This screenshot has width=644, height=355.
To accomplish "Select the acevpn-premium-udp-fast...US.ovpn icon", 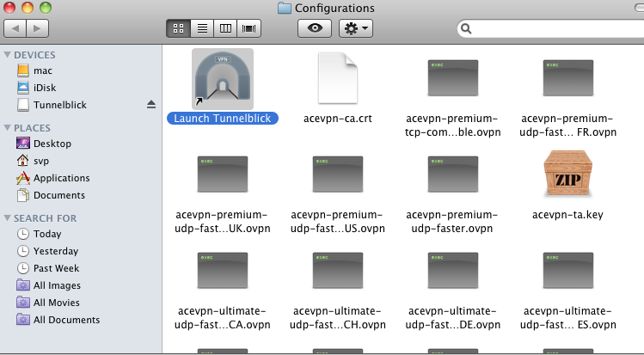I will pyautogui.click(x=338, y=174).
